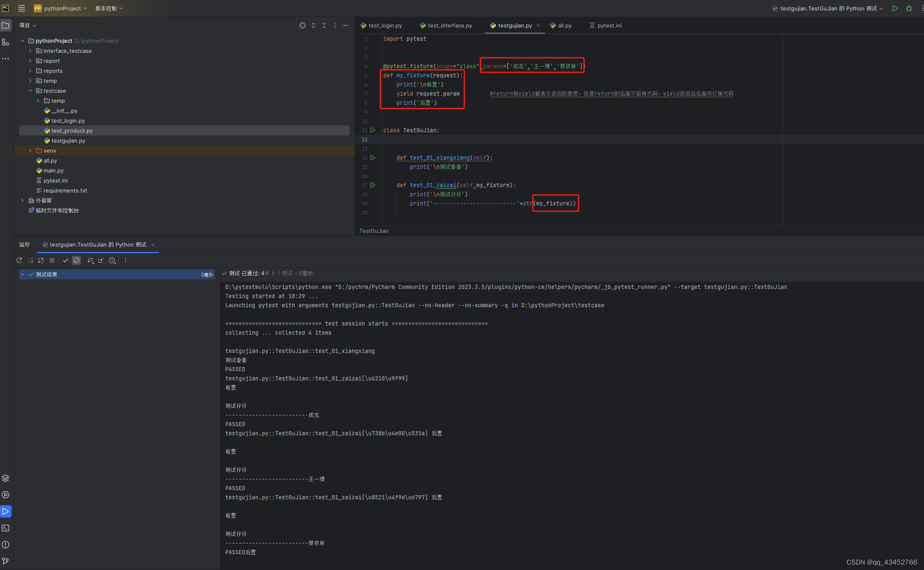Toggle the show passed tests checkmark
Image resolution: width=924 pixels, height=570 pixels.
[x=65, y=260]
